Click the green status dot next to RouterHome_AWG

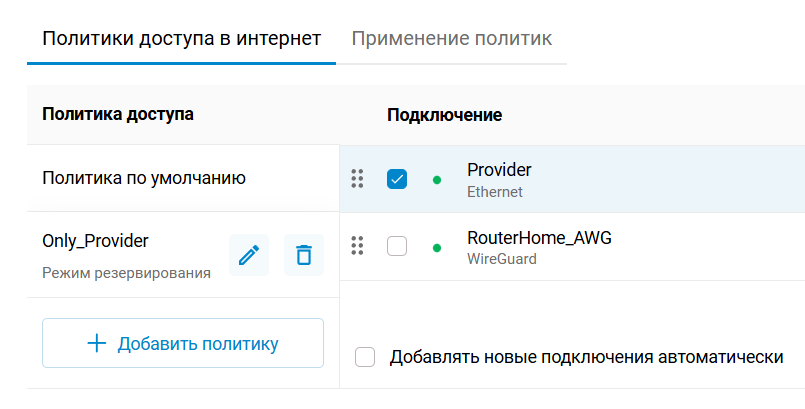[437, 247]
